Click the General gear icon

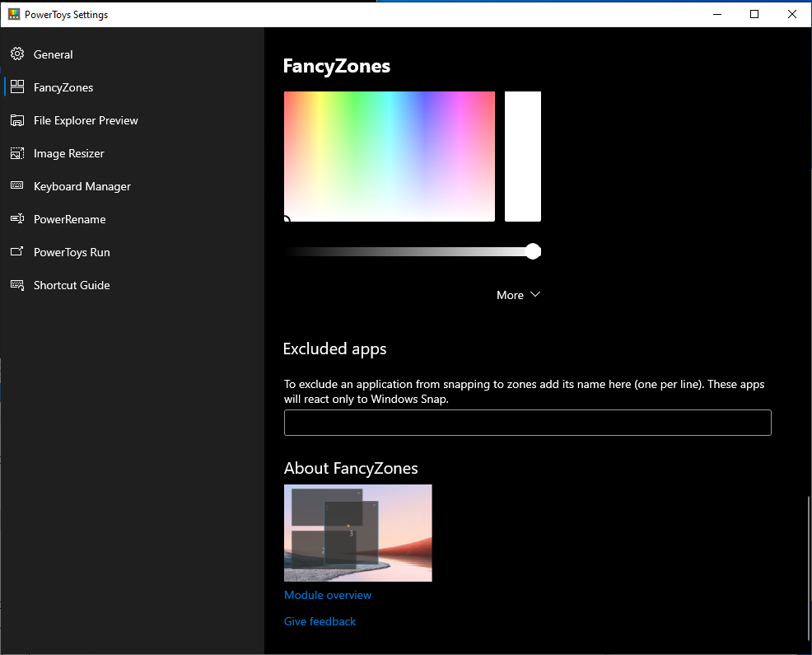point(17,54)
